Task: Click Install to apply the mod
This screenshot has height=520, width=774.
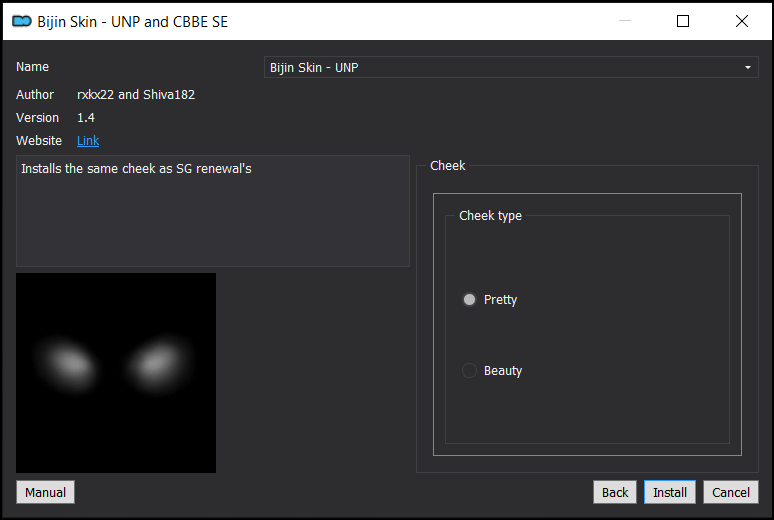Action: point(670,492)
